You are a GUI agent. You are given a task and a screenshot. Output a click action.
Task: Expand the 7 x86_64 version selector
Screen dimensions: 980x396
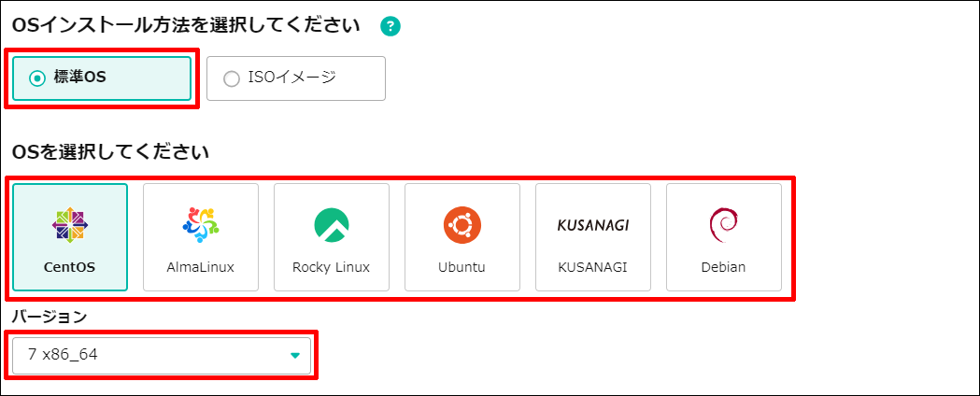(x=162, y=356)
